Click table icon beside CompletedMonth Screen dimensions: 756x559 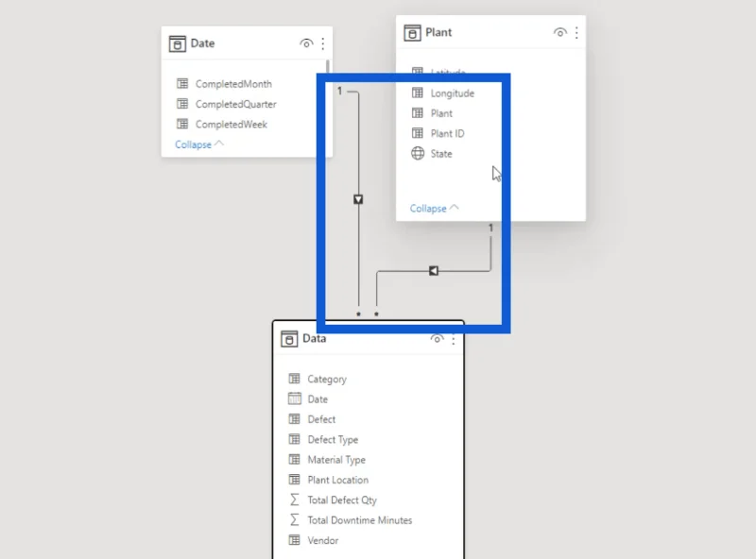182,83
